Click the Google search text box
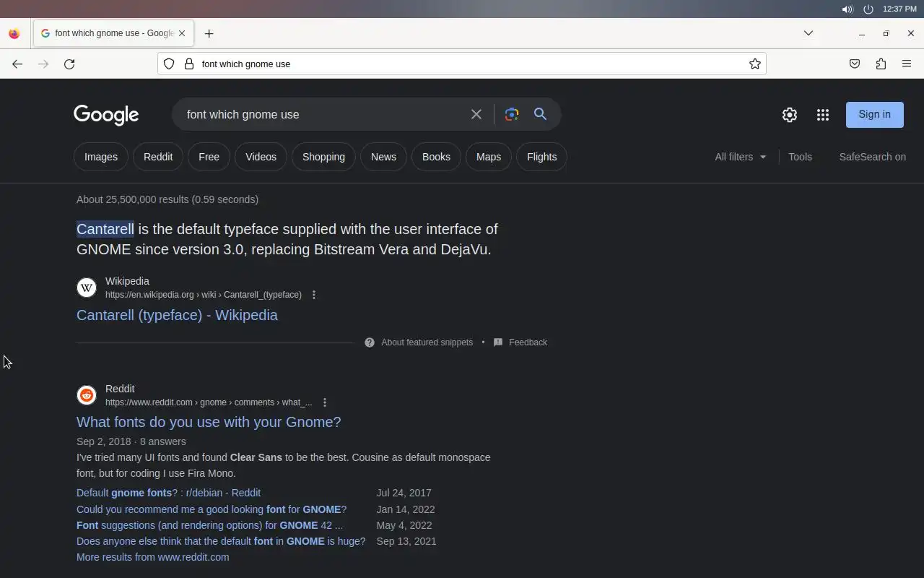924x578 pixels. point(323,114)
